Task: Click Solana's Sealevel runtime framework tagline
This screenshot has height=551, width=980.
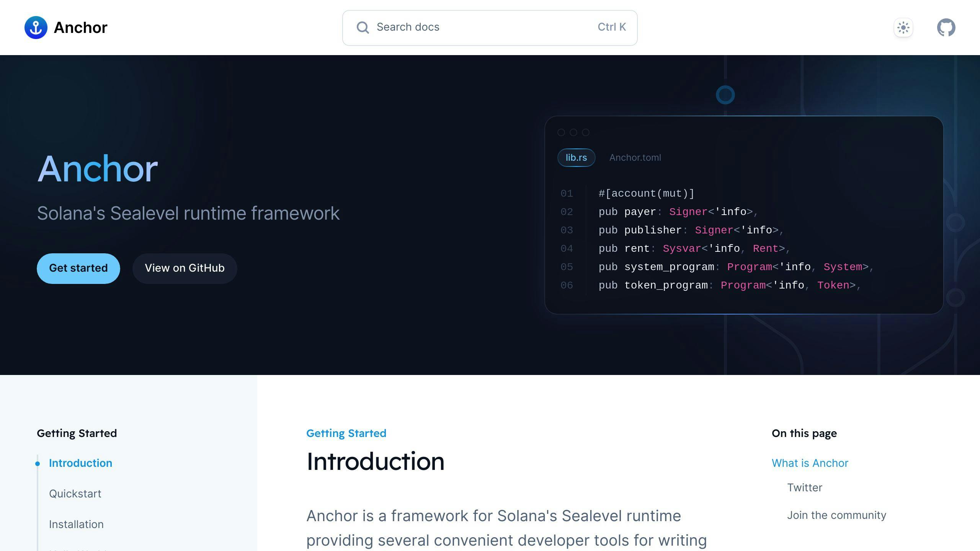Action: [188, 213]
